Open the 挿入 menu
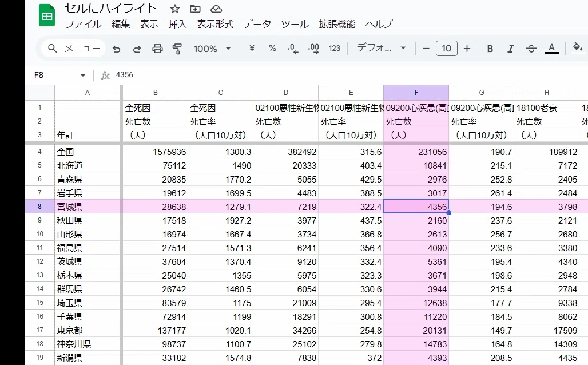This screenshot has height=365, width=588. click(177, 24)
